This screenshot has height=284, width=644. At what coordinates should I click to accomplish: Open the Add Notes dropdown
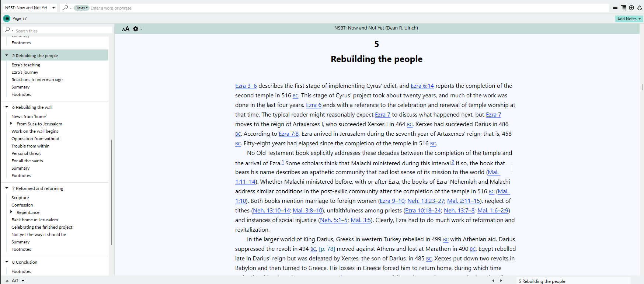pos(629,19)
